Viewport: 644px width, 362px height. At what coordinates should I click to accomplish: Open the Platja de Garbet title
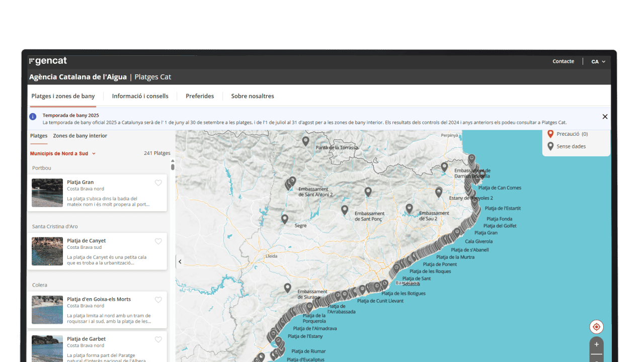click(x=86, y=339)
